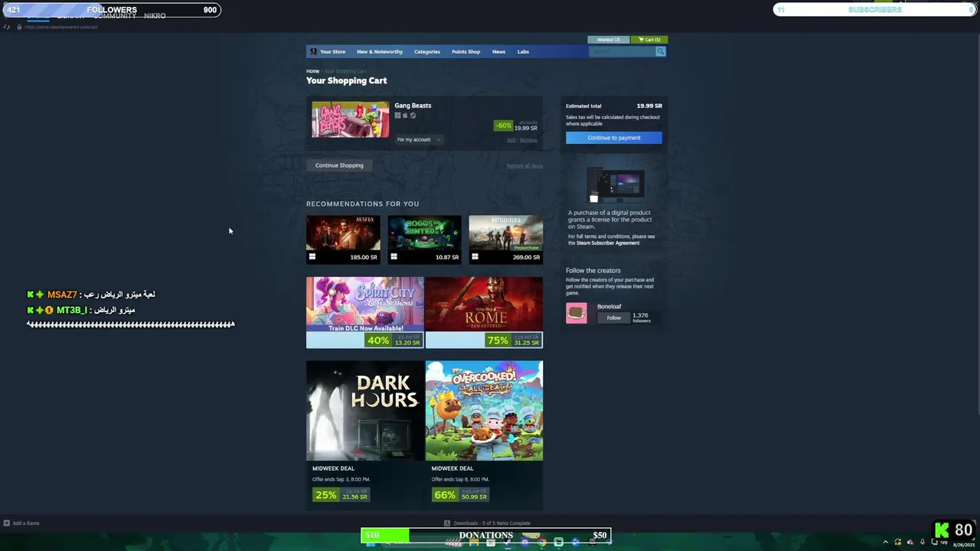Viewport: 980px width, 551px height.
Task: Open the 10.87 SR recommended game
Action: pos(424,239)
